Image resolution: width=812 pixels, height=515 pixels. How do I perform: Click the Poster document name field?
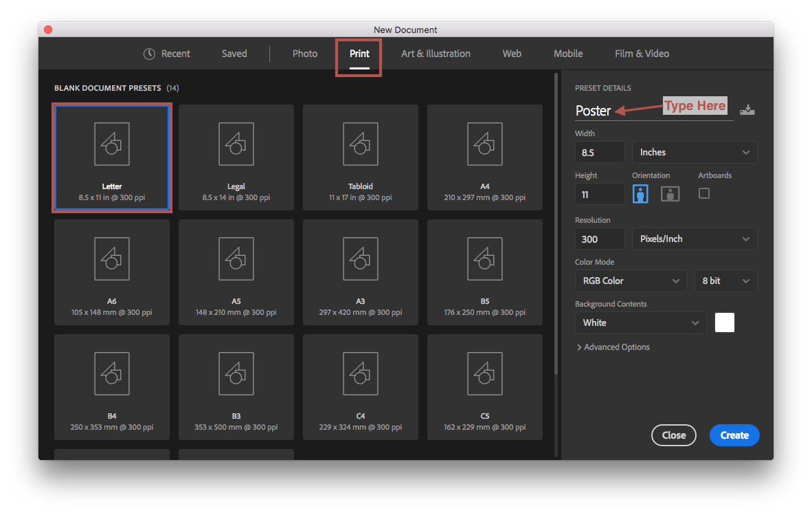click(654, 111)
